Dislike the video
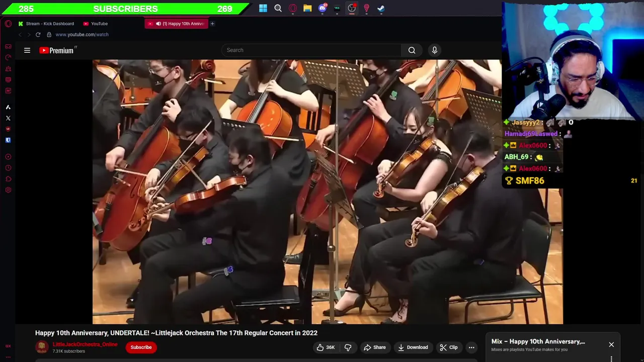 click(348, 347)
